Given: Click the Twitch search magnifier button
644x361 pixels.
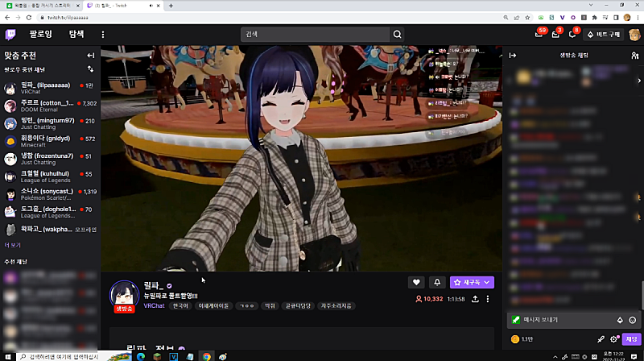Looking at the screenshot, I should click(397, 34).
